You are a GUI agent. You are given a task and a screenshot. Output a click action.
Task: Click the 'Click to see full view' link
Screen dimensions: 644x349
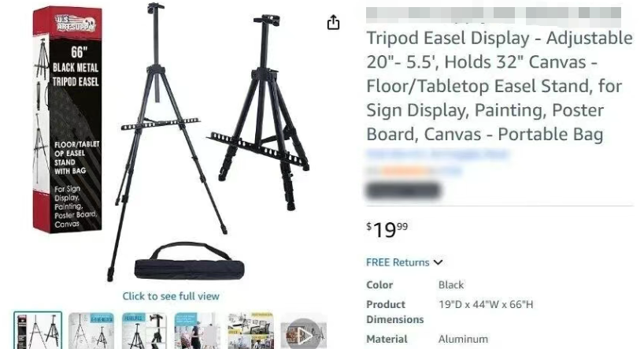171,296
